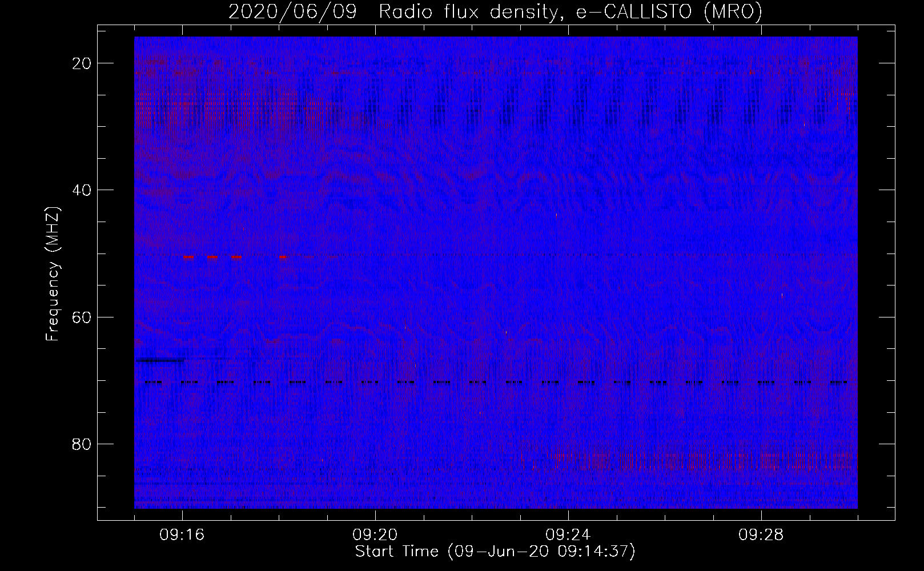The width and height of the screenshot is (924, 571).
Task: Click the "Start Time (09-Jun-20 09:14:37)" axis label
Action: point(495,552)
